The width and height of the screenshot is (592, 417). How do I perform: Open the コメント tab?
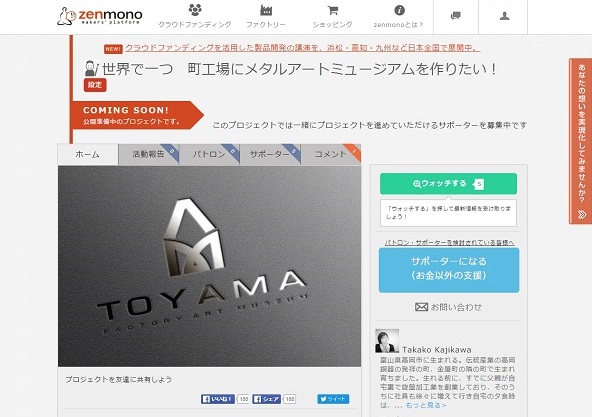(331, 154)
